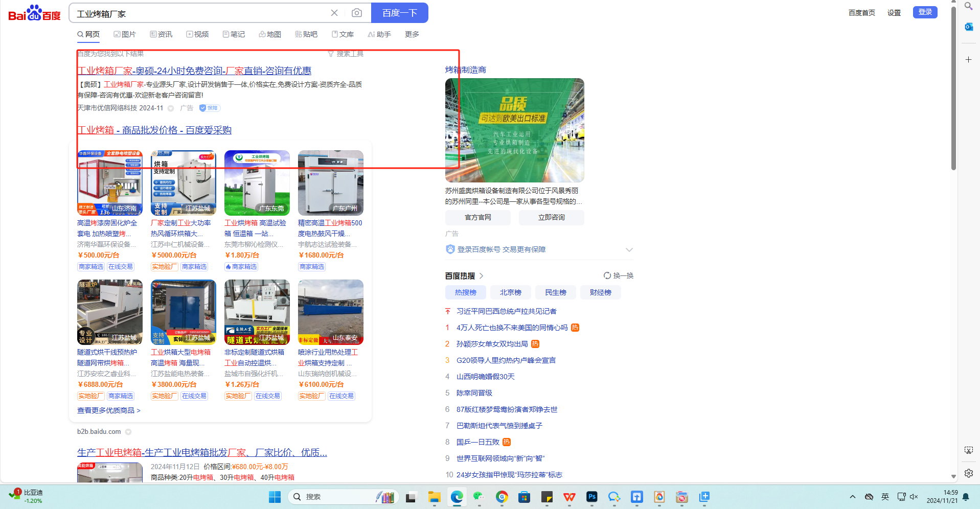Click the Baidu logo
980x509 pixels.
[34, 13]
